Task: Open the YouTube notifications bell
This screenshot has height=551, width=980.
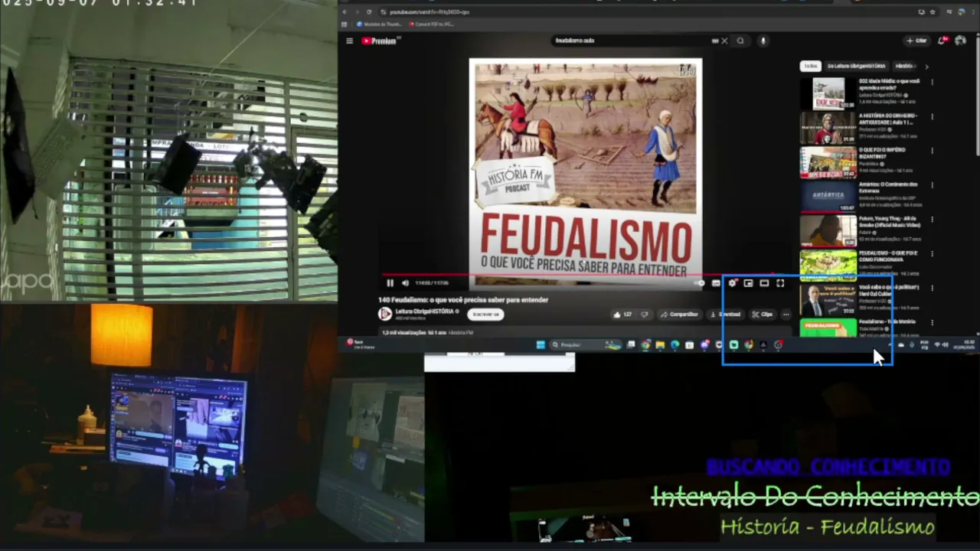Action: [x=943, y=41]
